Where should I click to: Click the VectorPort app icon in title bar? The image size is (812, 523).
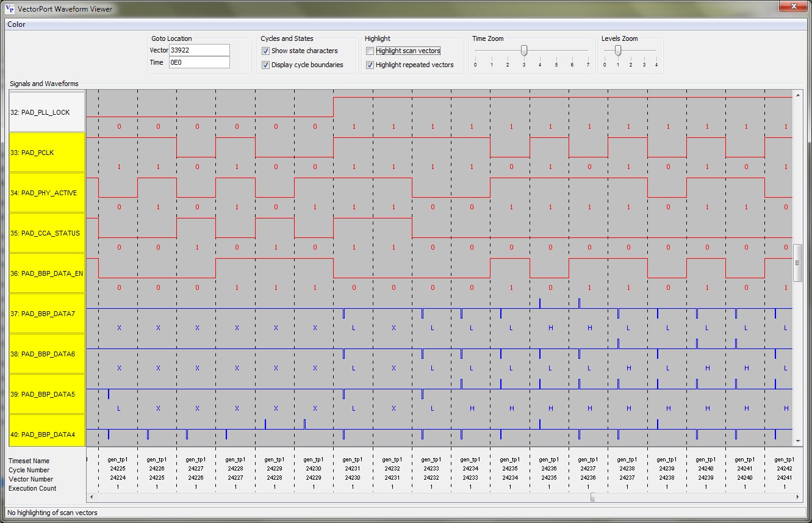9,9
